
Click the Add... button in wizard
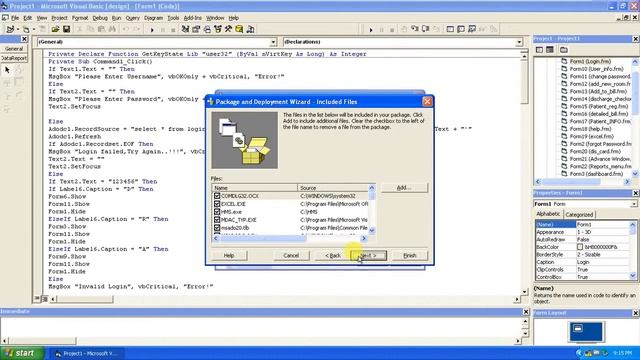(x=404, y=187)
